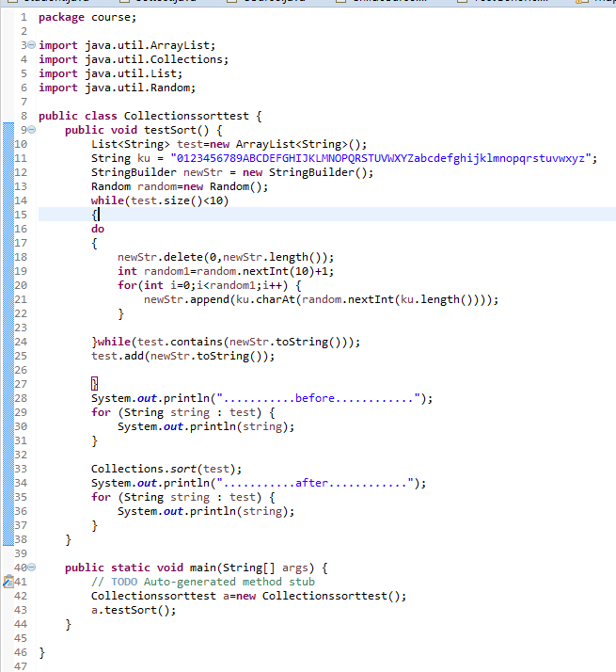Collapse the testSort method fold marker

pos(32,130)
